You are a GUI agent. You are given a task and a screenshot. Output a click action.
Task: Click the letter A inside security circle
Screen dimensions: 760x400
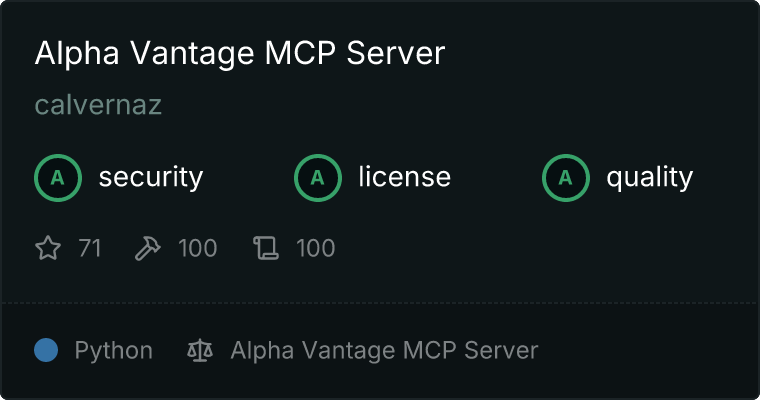tap(58, 178)
